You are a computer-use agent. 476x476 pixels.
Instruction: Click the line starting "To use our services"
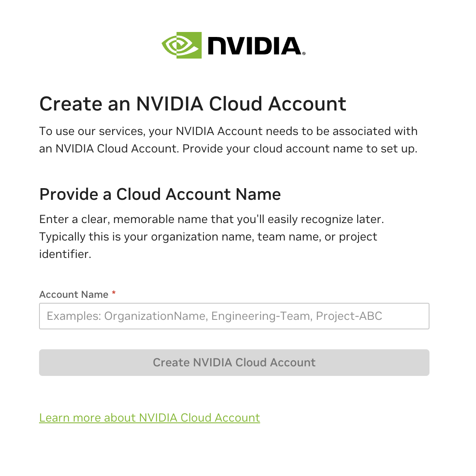click(228, 131)
